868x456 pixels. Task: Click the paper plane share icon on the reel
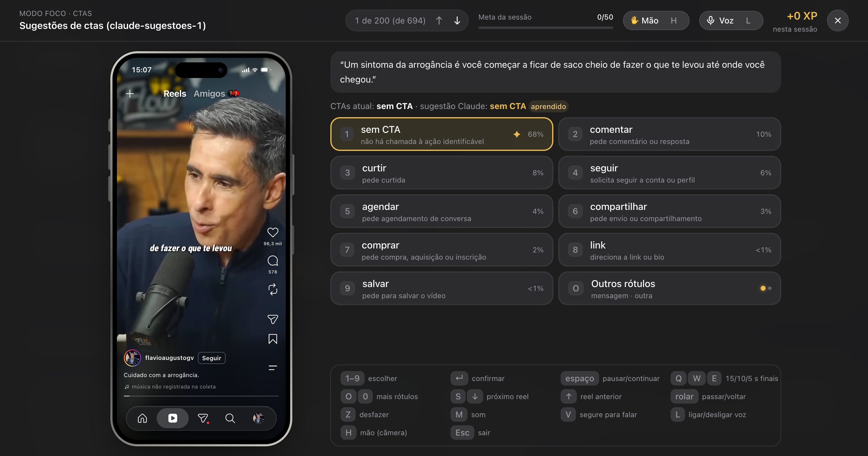272,319
